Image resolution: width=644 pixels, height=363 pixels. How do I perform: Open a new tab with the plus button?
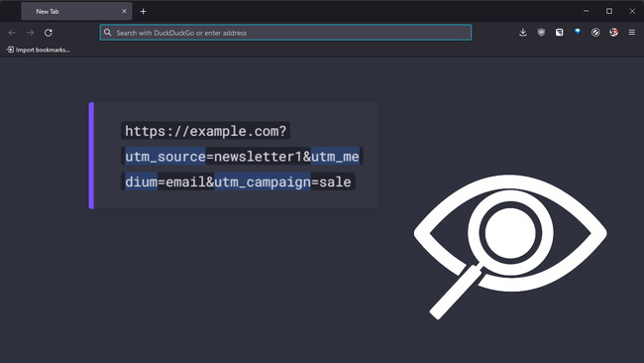pos(143,12)
